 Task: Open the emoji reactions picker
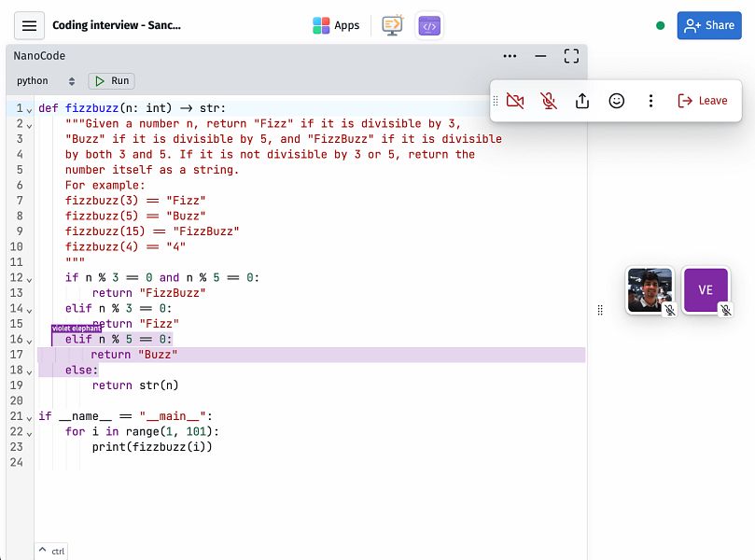pyautogui.click(x=616, y=101)
